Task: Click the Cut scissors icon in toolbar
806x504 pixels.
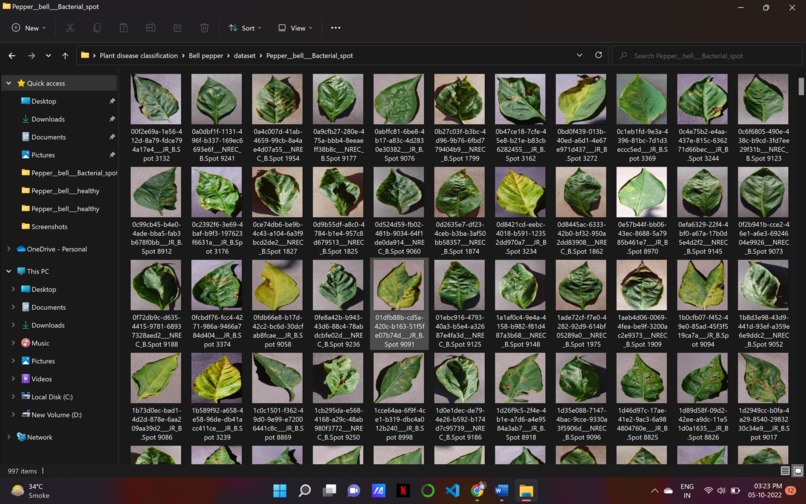Action: tap(70, 28)
